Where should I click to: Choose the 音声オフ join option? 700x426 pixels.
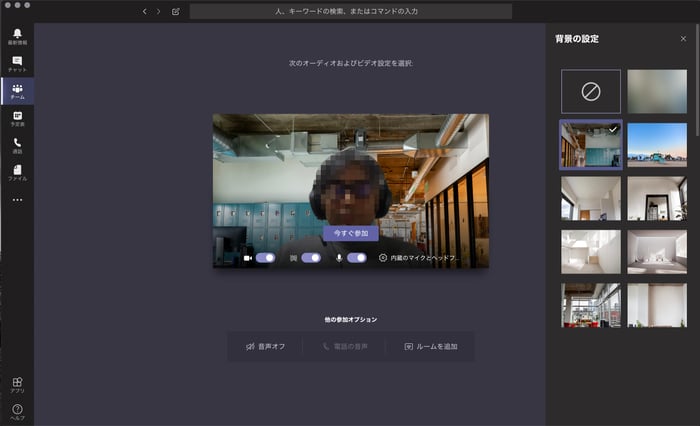tap(266, 346)
